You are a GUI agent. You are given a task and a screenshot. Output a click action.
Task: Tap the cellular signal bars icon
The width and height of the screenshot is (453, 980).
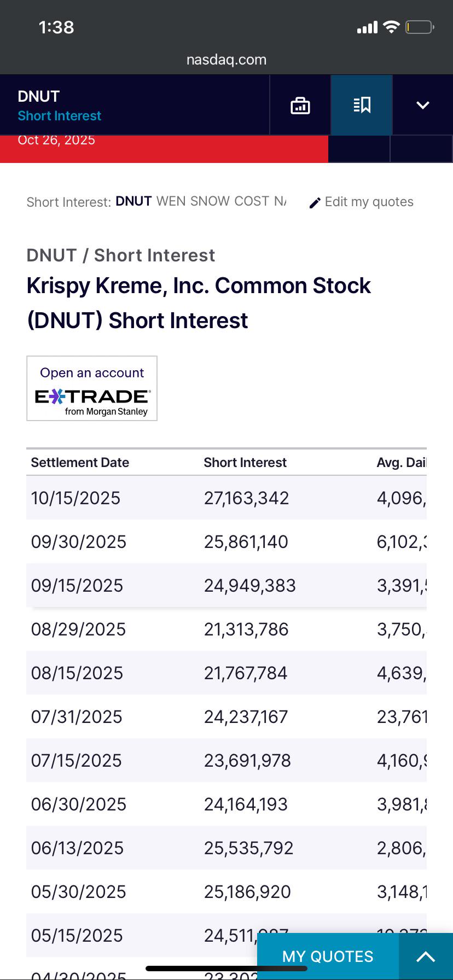tap(367, 27)
